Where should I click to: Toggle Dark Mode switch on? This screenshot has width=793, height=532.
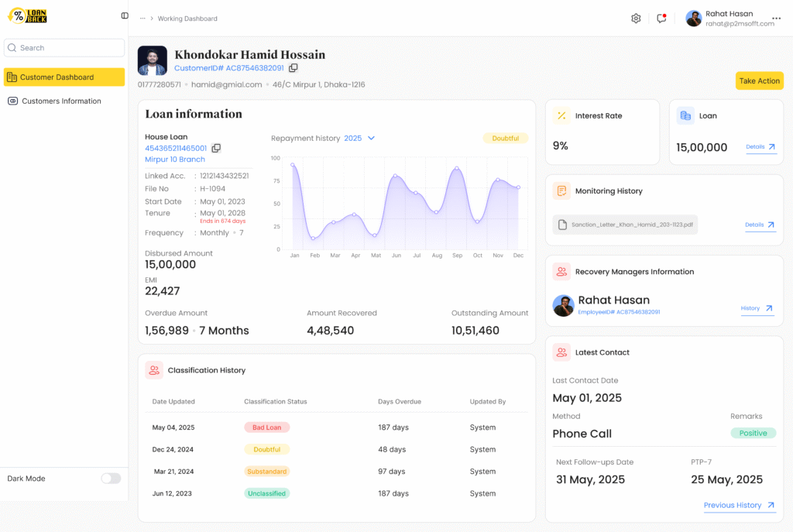[x=111, y=479]
